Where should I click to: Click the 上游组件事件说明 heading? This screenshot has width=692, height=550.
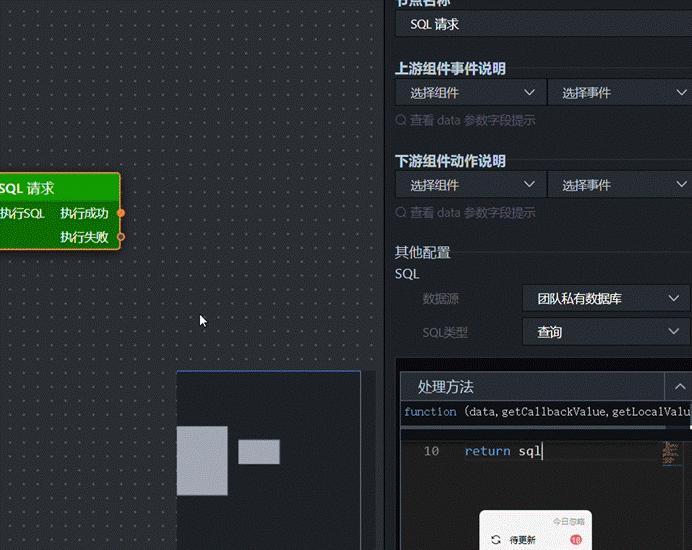point(450,68)
